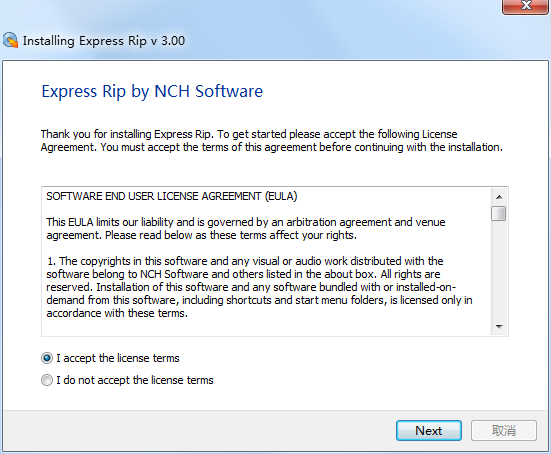
Task: Click the Next button
Action: pyautogui.click(x=429, y=430)
